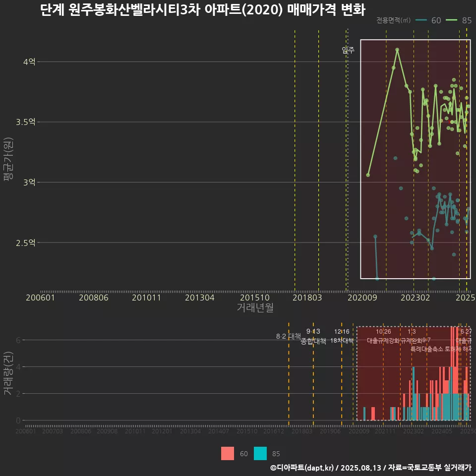Screen dimensions: 476x476
Task: Click the chart title about 원주봉화산벨라시티3차 매매가격 변화
Action: [x=202, y=10]
